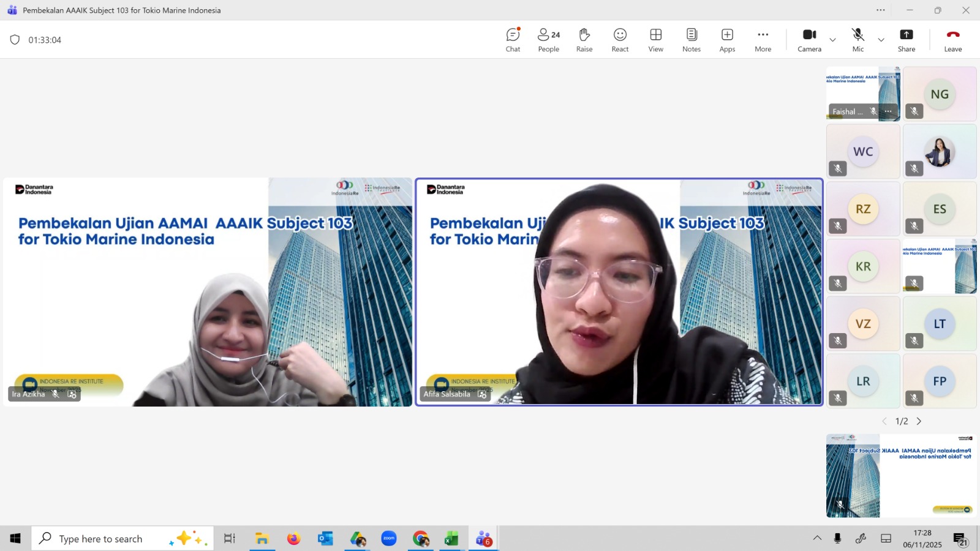Unmute the Mic
Screen dimensions: 980x551
858,40
